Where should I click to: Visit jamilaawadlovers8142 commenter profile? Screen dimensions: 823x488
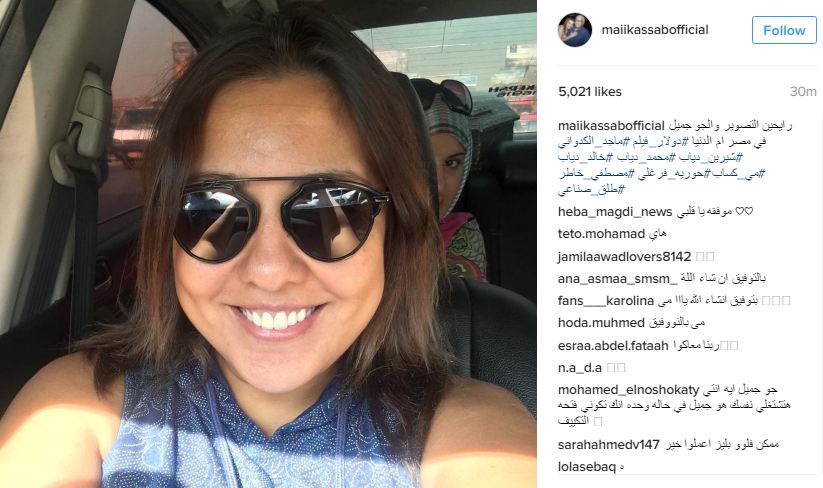click(x=624, y=257)
